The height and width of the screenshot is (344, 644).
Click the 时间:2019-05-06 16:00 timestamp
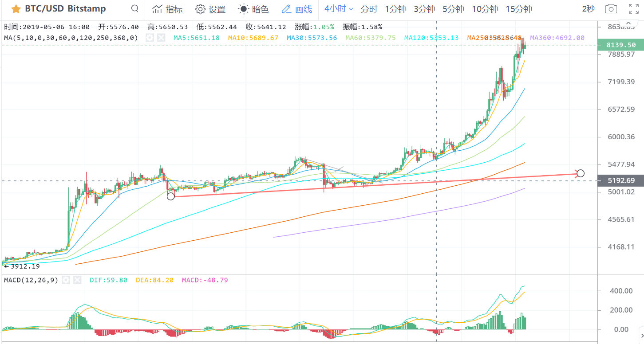(x=47, y=27)
